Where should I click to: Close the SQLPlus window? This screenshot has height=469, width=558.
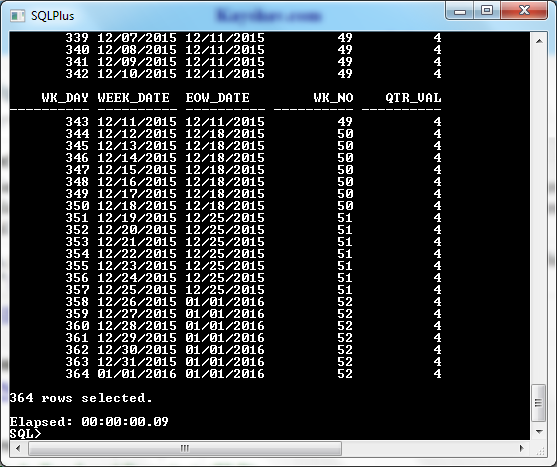[523, 11]
